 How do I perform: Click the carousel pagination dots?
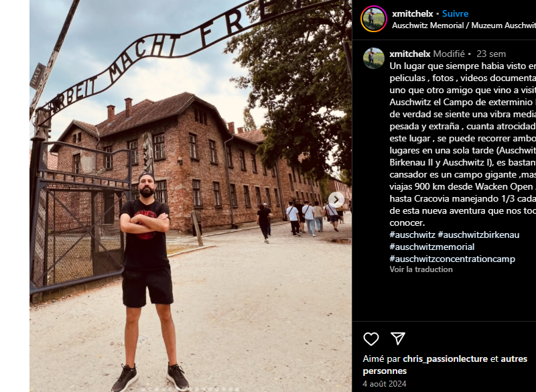[x=190, y=389]
